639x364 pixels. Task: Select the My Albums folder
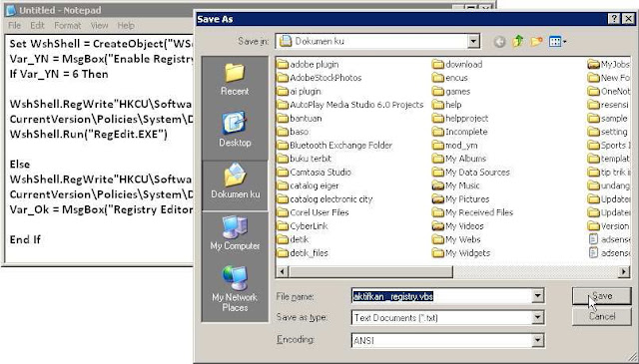[459, 159]
